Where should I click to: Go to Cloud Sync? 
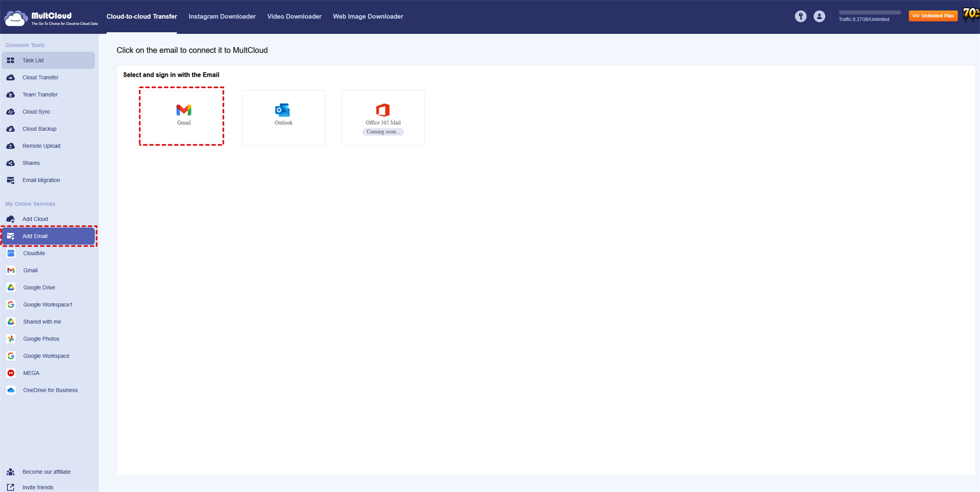(48, 111)
